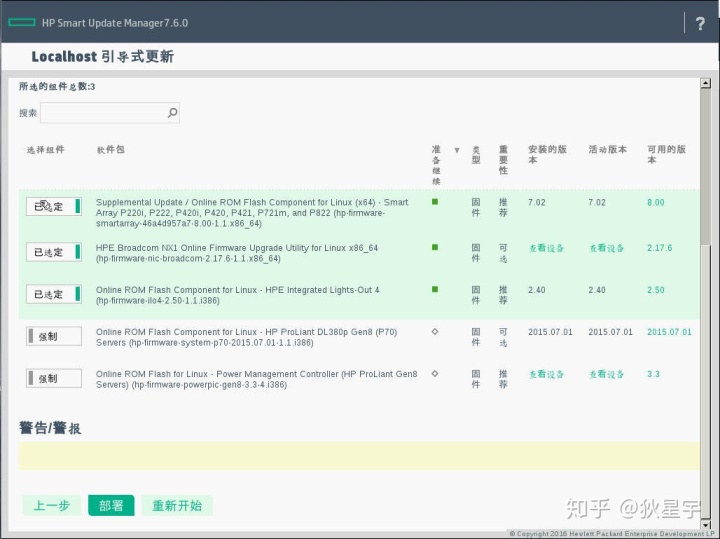Image resolution: width=720 pixels, height=539 pixels.
Task: Toggle selected switch for Broadcom NX1 component
Action: (54, 252)
